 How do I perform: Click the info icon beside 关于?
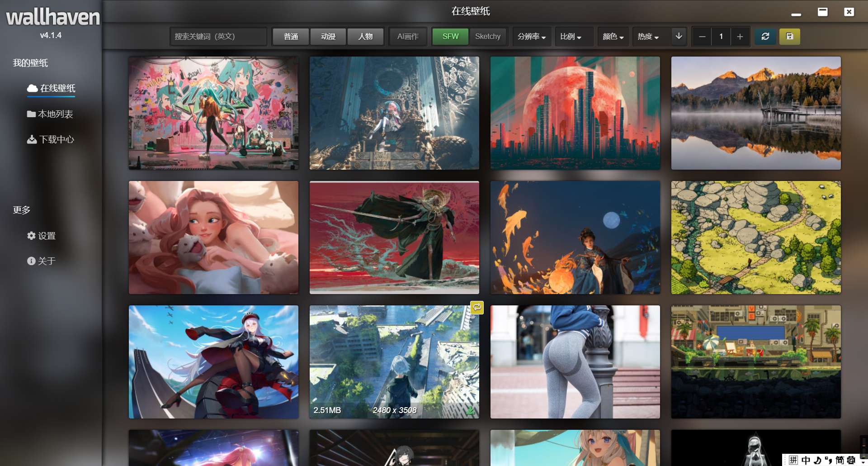click(31, 261)
